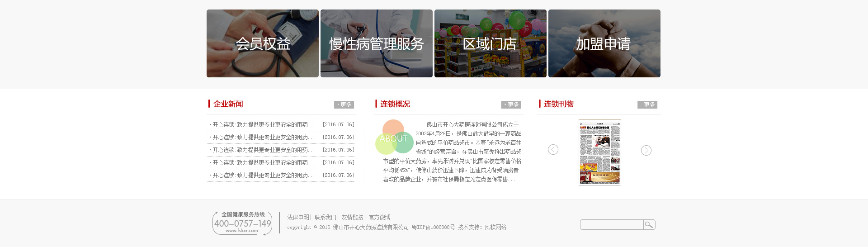Click the 400-0757-149 hotline badge
868x247 pixels.
[x=242, y=223]
